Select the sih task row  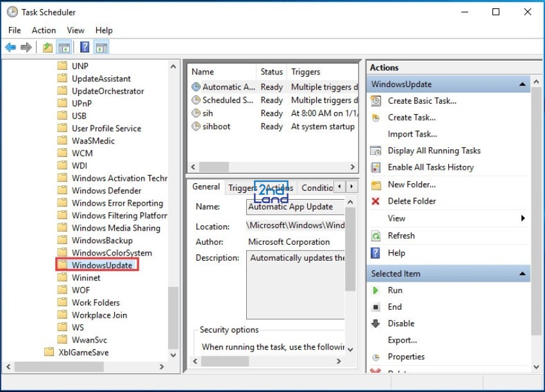(x=274, y=113)
